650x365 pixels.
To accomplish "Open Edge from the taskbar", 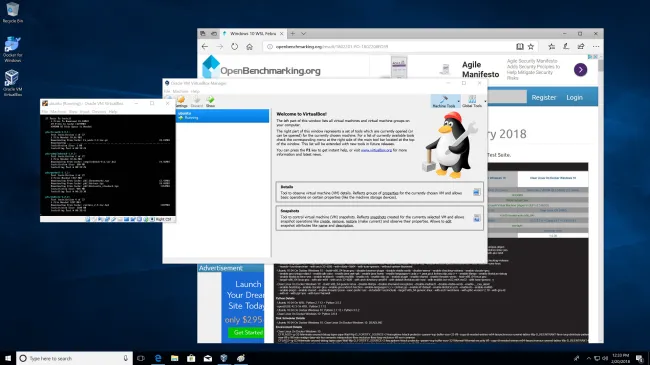I will click(158, 358).
